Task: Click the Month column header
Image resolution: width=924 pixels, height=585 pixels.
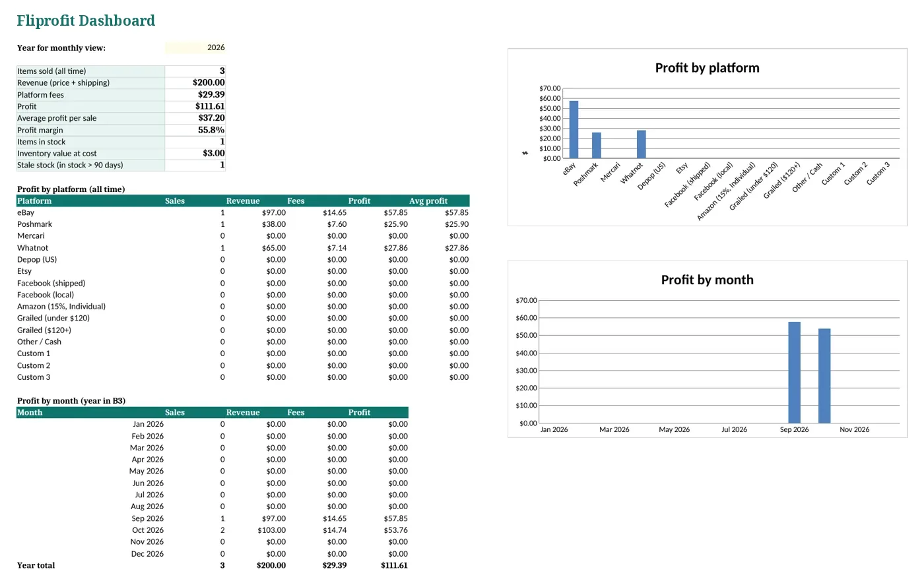Action: click(30, 412)
